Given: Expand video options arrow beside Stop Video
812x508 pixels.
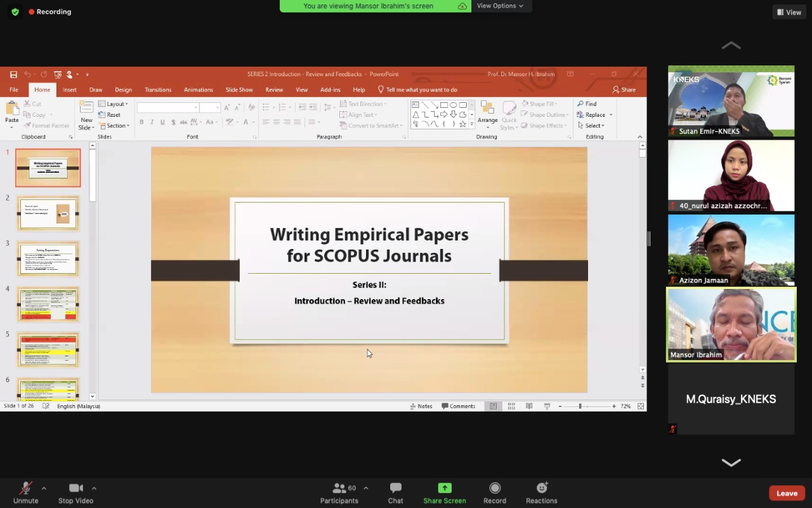Looking at the screenshot, I should 94,488.
